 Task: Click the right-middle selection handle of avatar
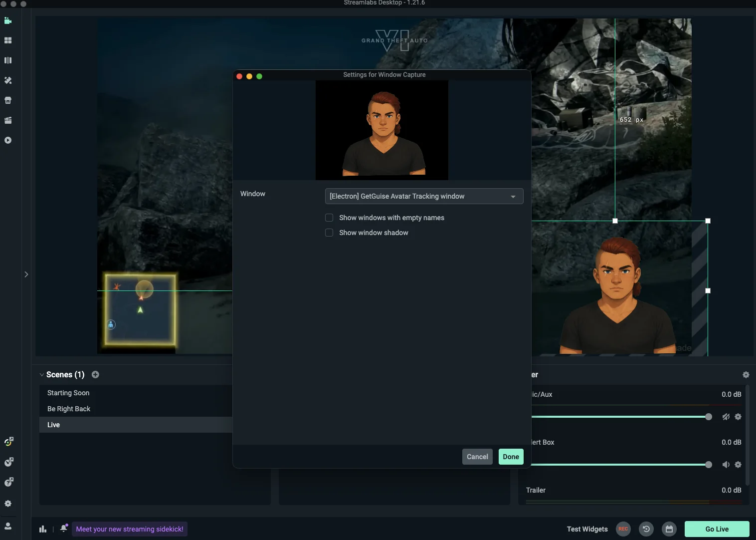pos(708,290)
